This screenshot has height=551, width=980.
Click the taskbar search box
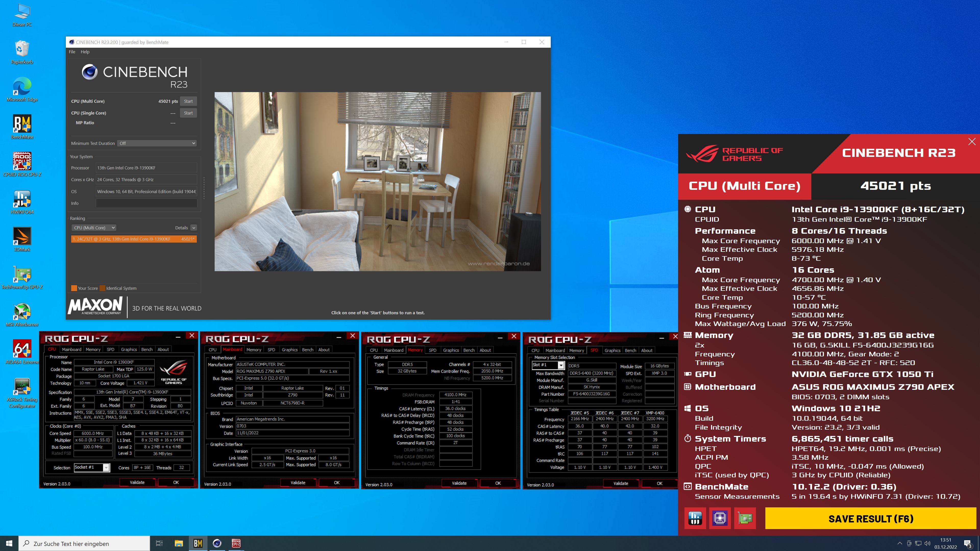pyautogui.click(x=84, y=543)
